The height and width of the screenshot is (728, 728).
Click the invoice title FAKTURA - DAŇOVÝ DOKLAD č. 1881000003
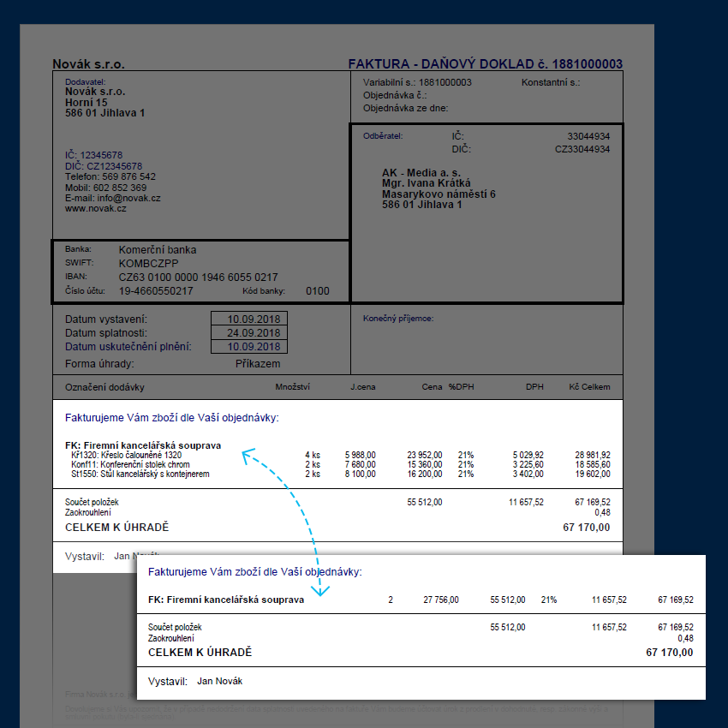point(485,63)
